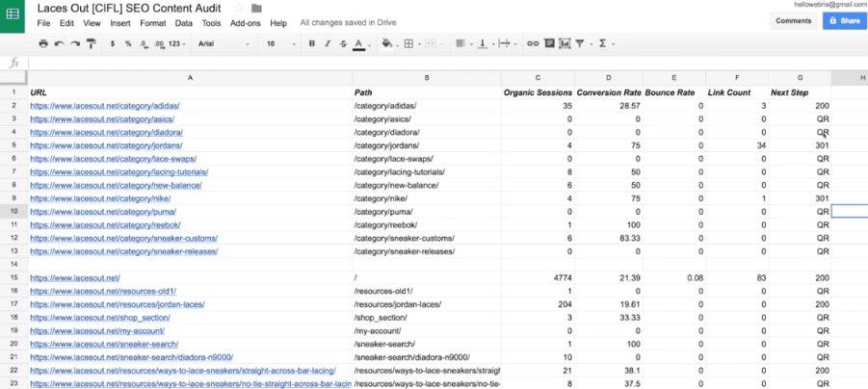The width and height of the screenshot is (868, 389).
Task: Toggle bold formatting
Action: tap(312, 43)
